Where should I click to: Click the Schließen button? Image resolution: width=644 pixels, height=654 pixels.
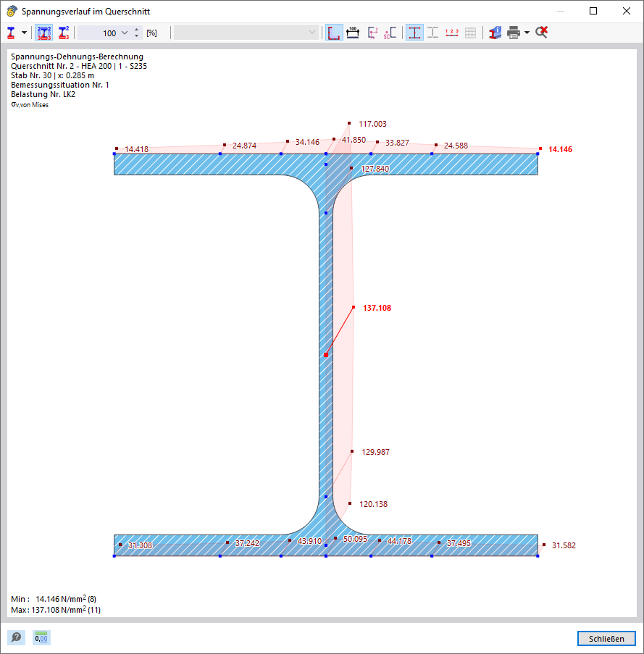point(606,639)
